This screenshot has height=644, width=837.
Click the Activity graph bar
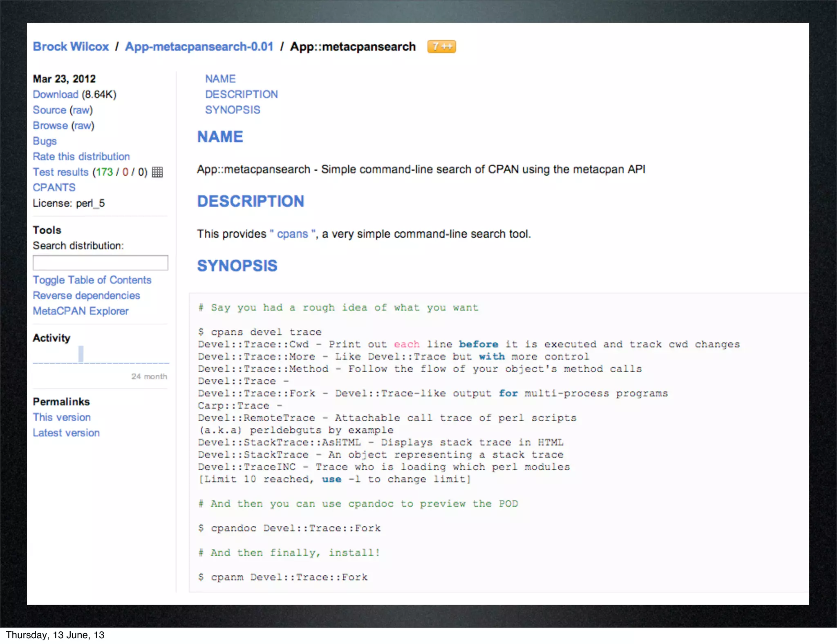(x=81, y=354)
